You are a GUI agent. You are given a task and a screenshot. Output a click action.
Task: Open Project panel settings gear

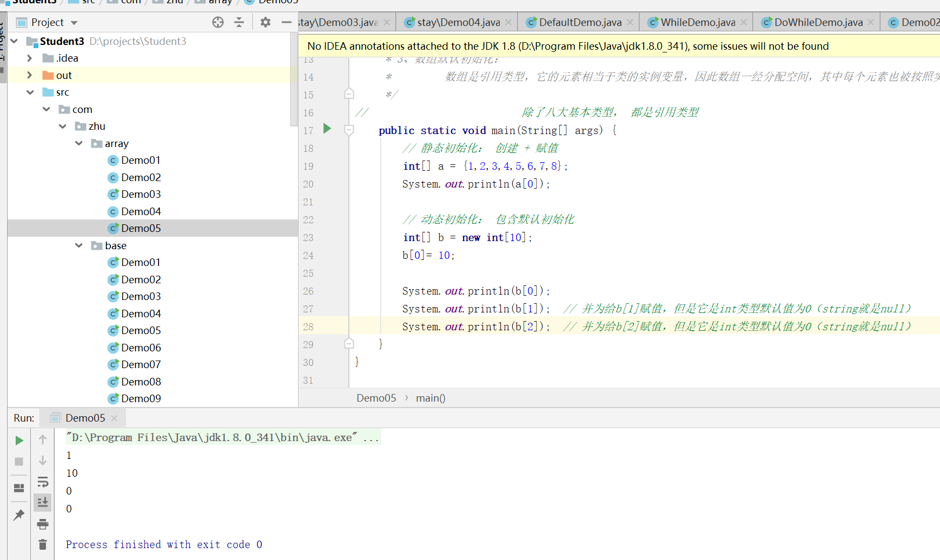[x=265, y=22]
